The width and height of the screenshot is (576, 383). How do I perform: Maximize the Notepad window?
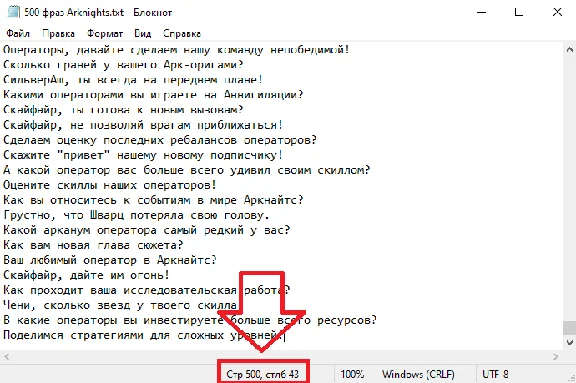pos(519,12)
